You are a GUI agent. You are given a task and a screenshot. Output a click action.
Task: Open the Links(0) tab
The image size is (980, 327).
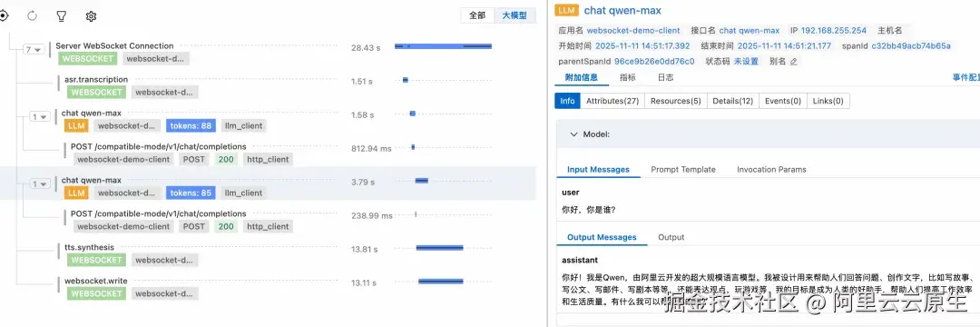(828, 101)
